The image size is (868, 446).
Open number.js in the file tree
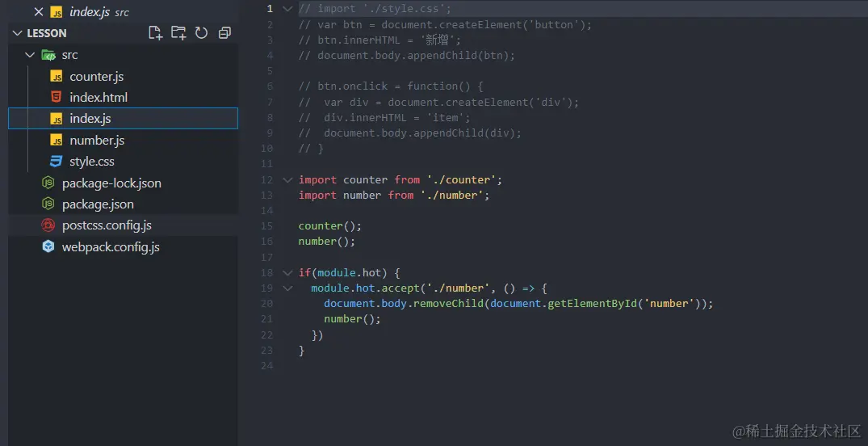click(123, 140)
